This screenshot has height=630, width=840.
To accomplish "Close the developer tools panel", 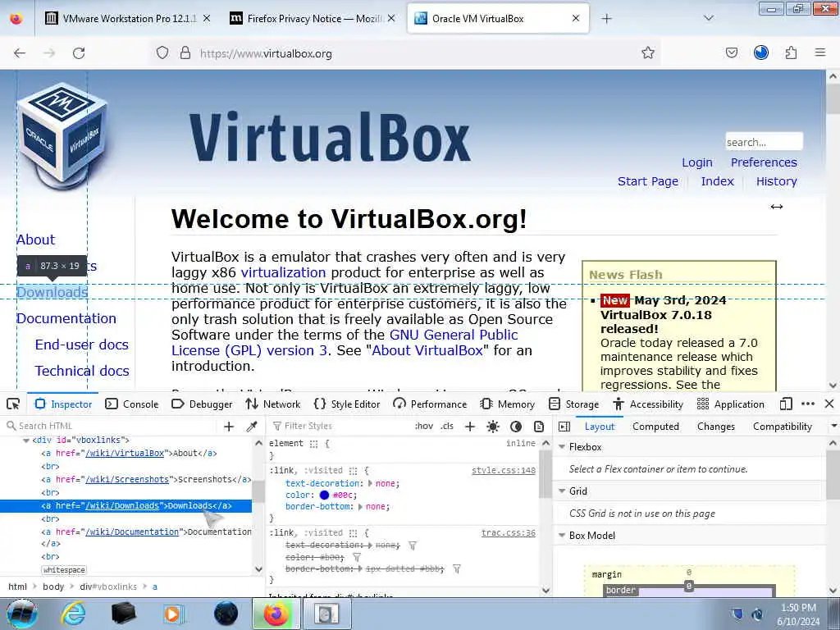I will 829,404.
